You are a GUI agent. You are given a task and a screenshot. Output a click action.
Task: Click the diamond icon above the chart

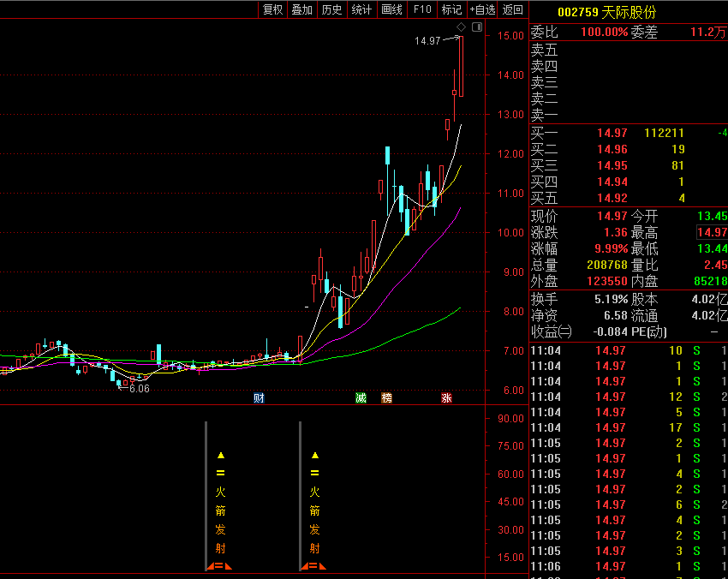[461, 27]
